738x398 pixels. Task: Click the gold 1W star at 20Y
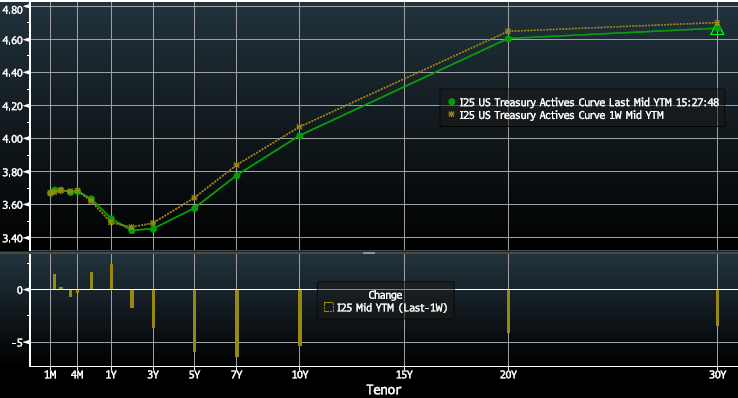(x=508, y=32)
